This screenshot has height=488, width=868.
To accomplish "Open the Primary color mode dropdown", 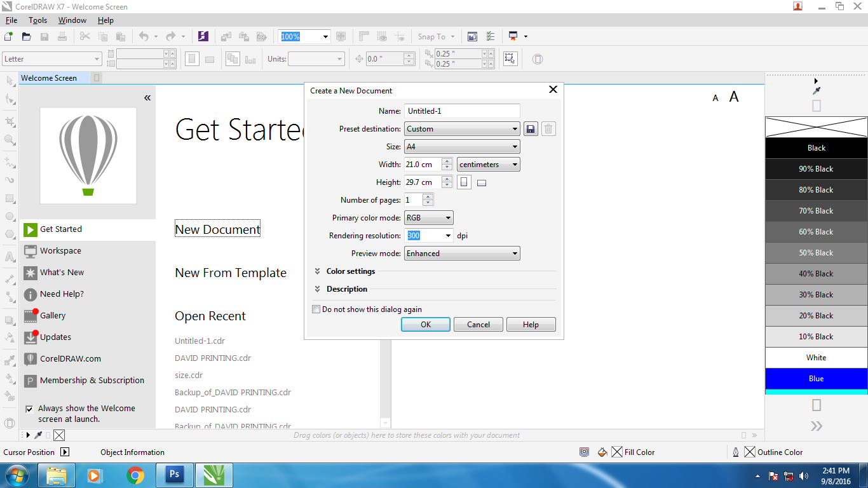I will [x=428, y=218].
